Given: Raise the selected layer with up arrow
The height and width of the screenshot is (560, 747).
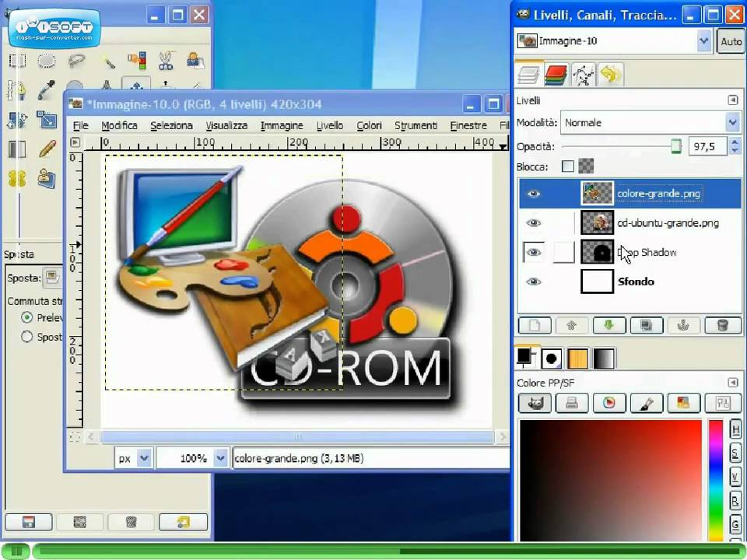Looking at the screenshot, I should click(572, 326).
